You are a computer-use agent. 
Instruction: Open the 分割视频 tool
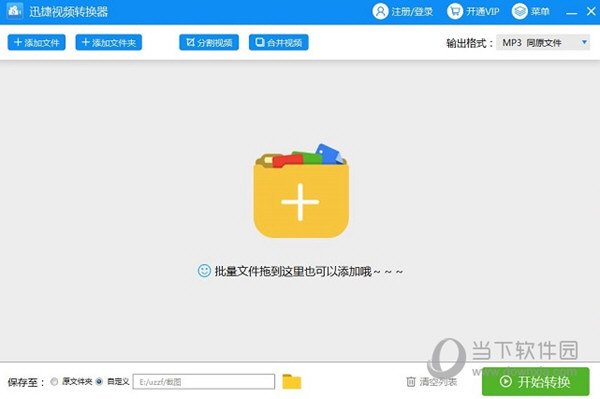point(209,42)
